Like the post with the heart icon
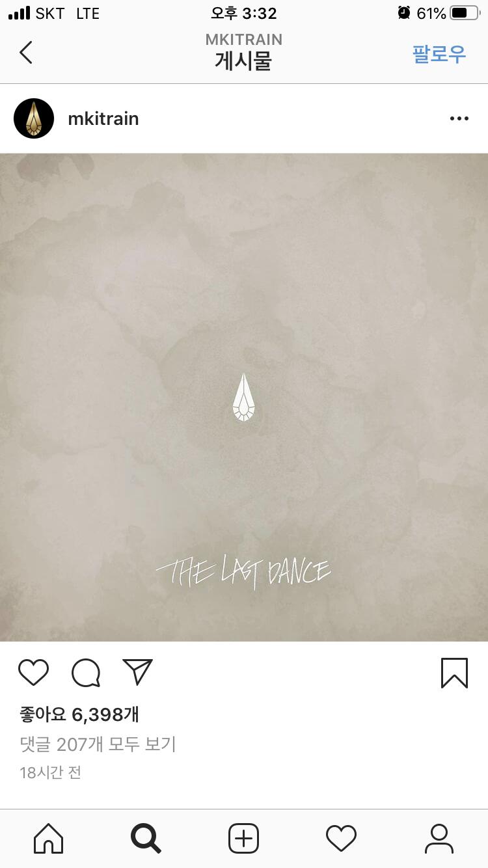 click(33, 672)
